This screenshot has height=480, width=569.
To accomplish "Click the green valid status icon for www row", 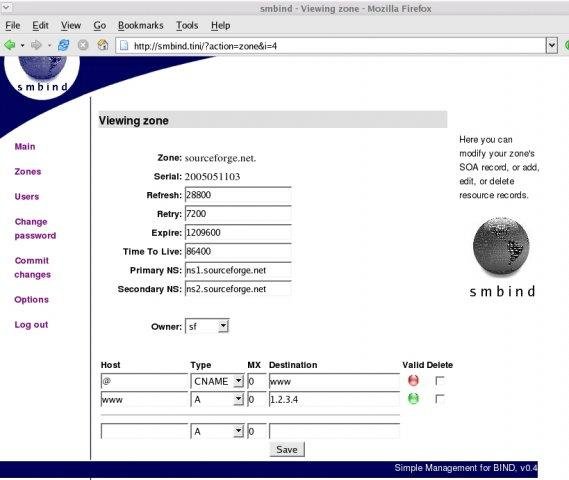I will pos(413,398).
